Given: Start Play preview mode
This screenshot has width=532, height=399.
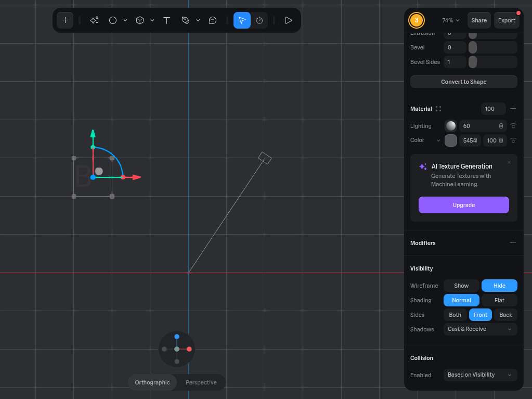Looking at the screenshot, I should [289, 20].
